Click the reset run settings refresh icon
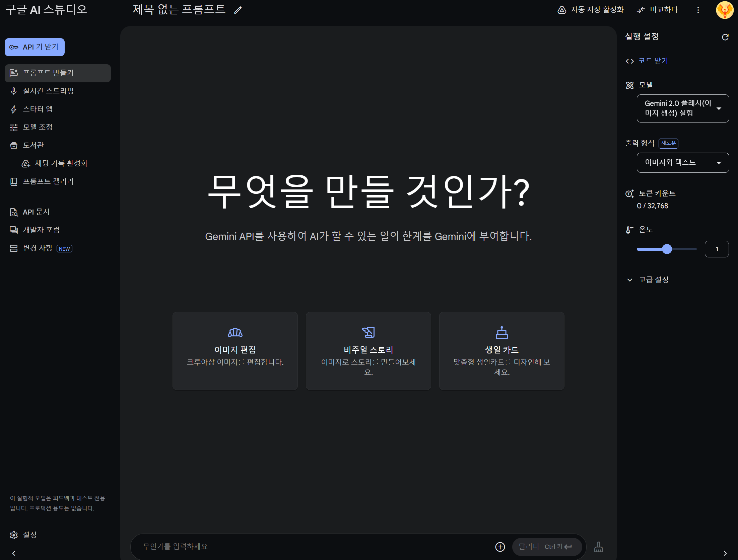 click(725, 37)
